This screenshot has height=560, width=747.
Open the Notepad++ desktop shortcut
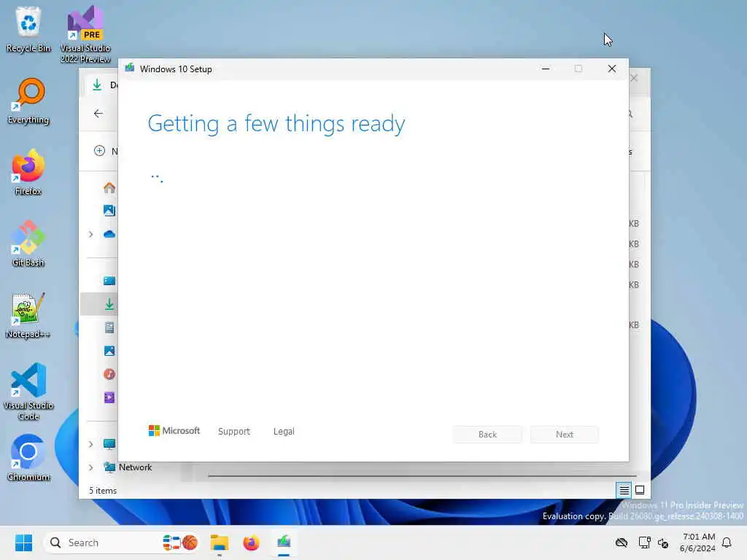pos(28,315)
